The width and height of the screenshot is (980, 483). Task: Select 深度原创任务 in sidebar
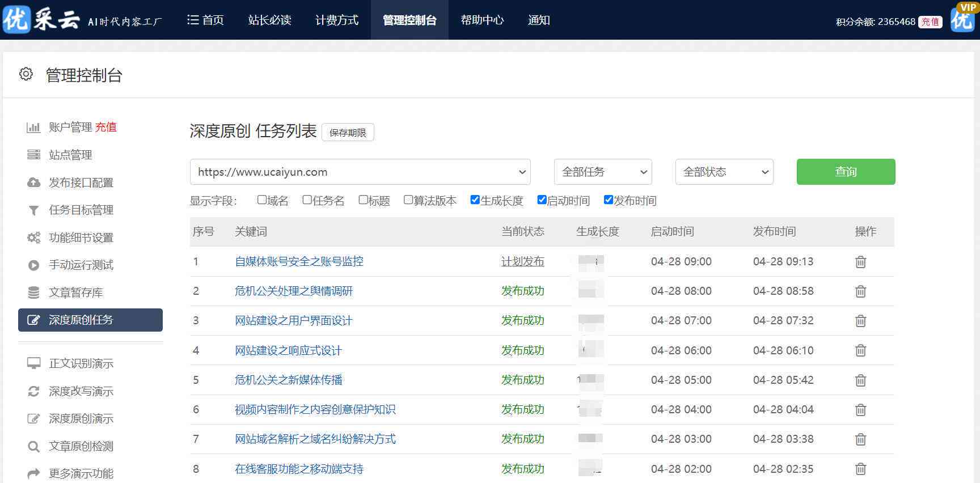(90, 320)
